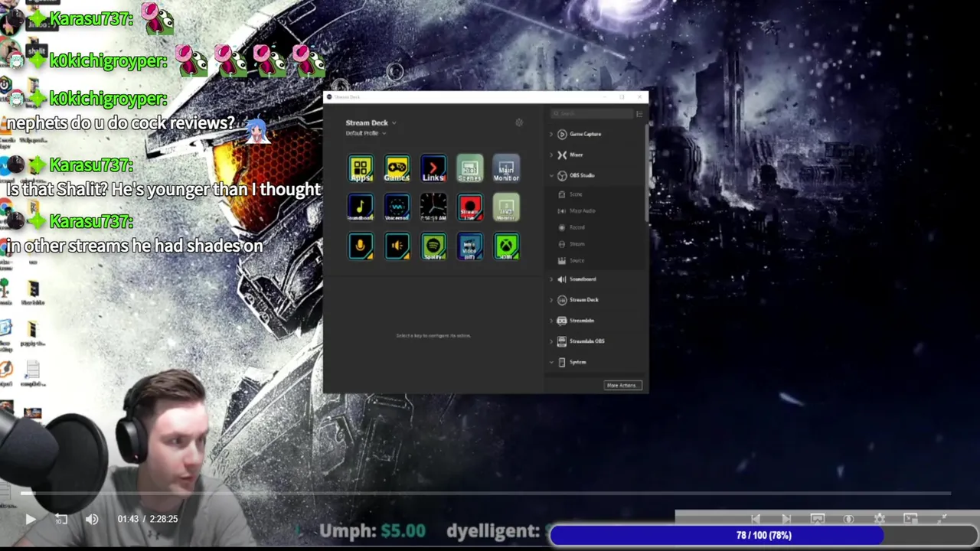980x551 pixels.
Task: Select the 2nd Monitor key
Action: pos(506,207)
